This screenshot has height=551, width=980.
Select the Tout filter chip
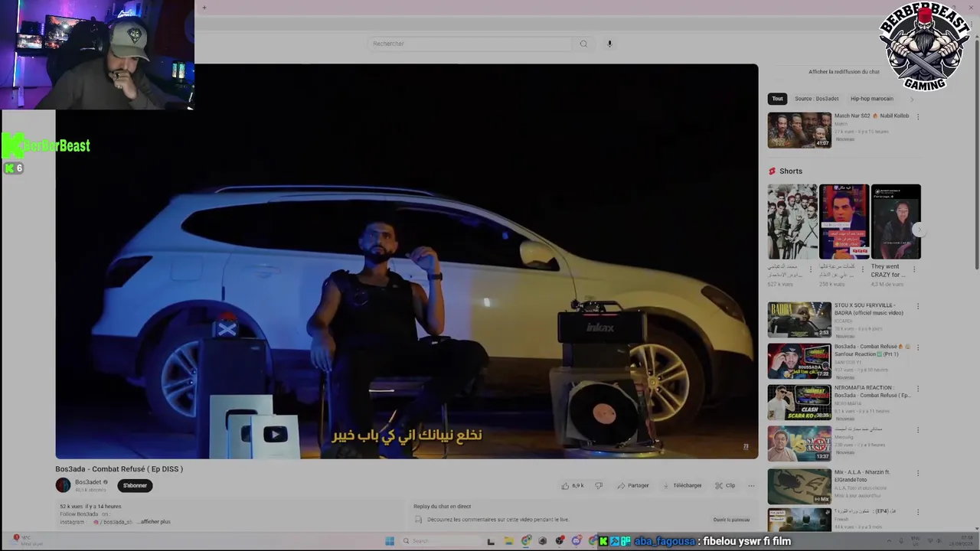point(777,99)
